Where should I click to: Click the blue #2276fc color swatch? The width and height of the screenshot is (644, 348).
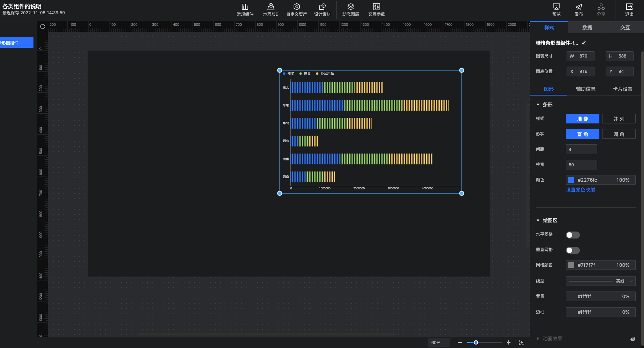point(571,180)
